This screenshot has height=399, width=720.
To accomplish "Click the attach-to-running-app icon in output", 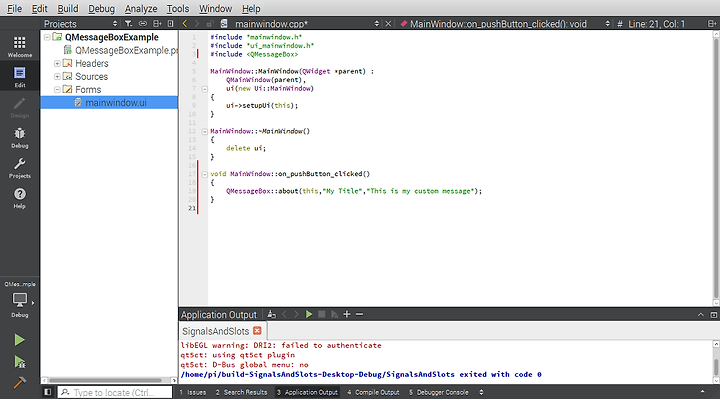I will 272,315.
